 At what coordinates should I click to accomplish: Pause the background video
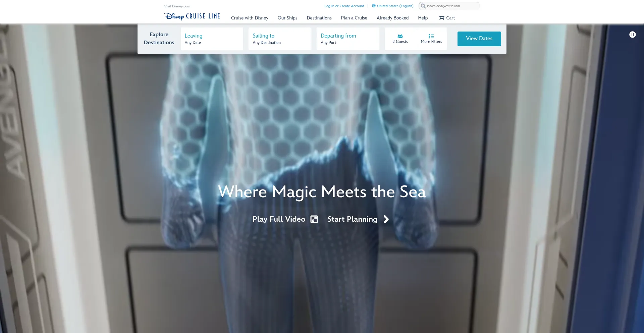point(633,35)
